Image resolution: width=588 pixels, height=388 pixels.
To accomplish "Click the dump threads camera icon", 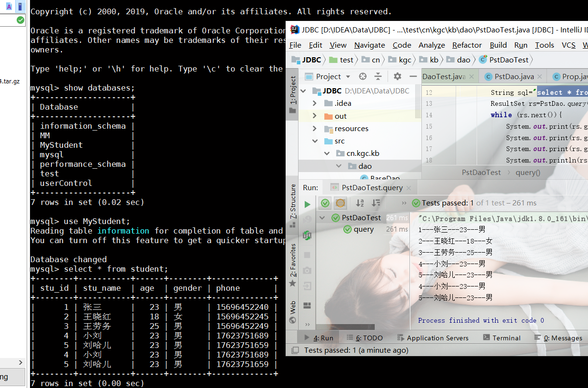I will coord(307,271).
